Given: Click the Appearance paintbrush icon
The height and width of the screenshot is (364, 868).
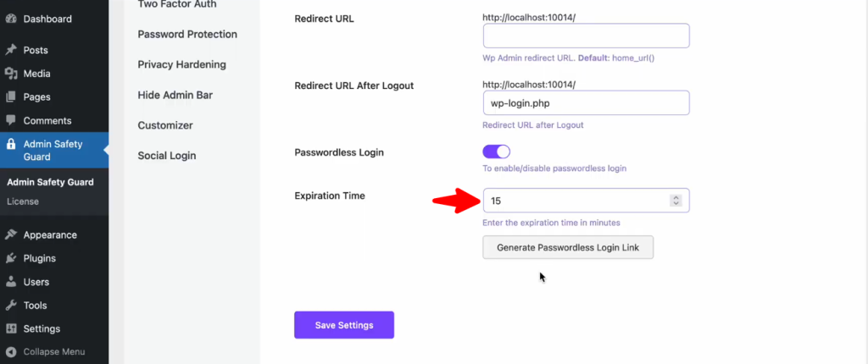Looking at the screenshot, I should pos(11,235).
